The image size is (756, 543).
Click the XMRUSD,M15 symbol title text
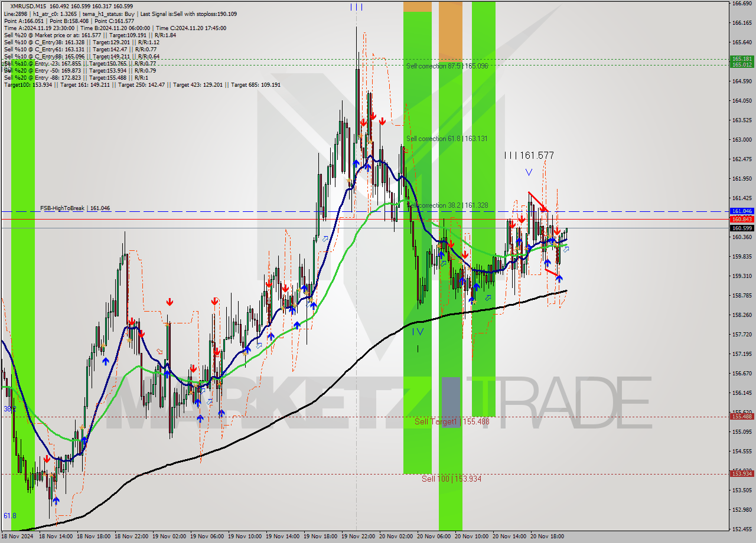click(x=30, y=6)
